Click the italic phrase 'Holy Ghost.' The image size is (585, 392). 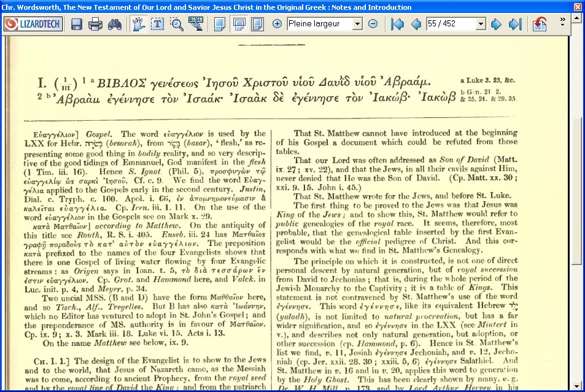(326, 380)
